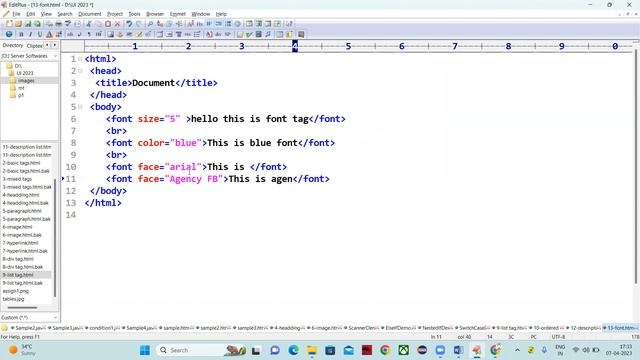Select file '7-hyperlink.html' in file list
Viewport: 640px width, 360px height.
coord(20,243)
